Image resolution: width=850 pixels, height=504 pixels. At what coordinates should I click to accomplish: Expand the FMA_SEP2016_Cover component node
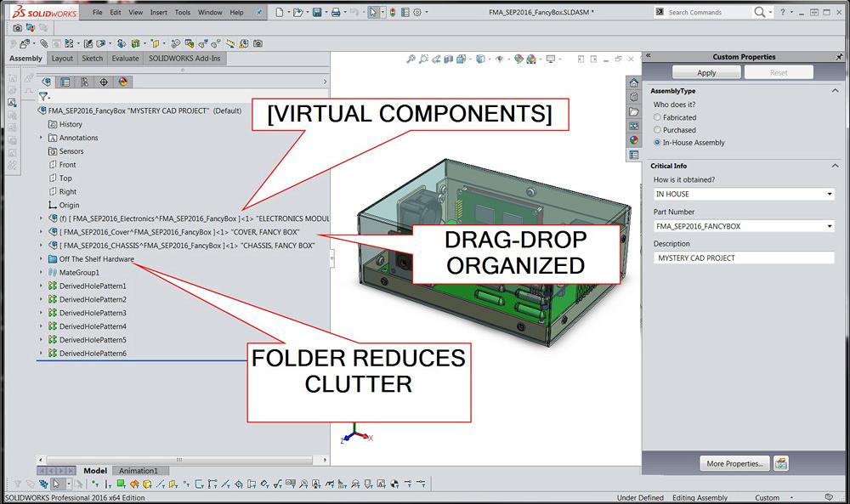41,232
